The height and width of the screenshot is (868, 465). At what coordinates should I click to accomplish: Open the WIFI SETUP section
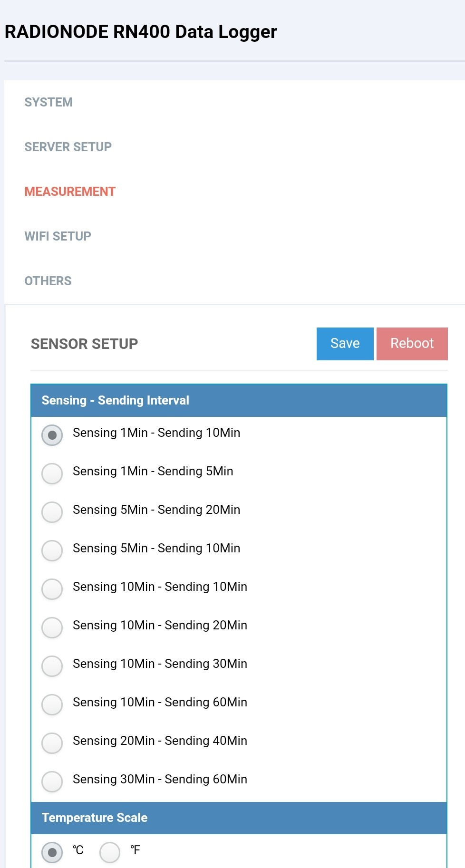point(58,236)
